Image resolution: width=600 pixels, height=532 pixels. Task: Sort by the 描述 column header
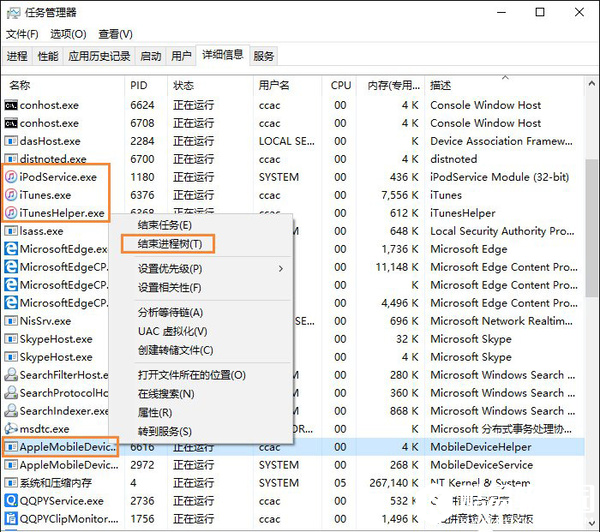coord(504,85)
